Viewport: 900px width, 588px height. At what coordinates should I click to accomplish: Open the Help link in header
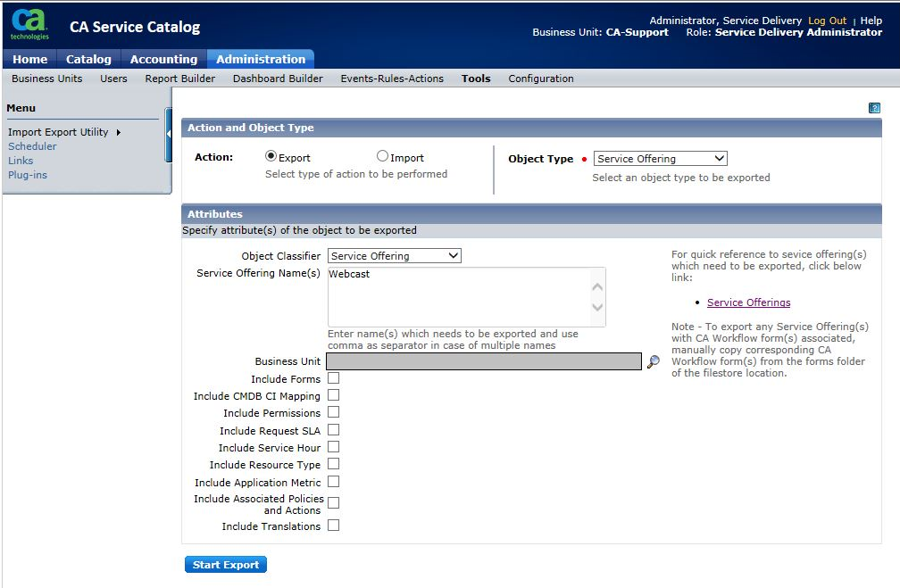(x=871, y=21)
